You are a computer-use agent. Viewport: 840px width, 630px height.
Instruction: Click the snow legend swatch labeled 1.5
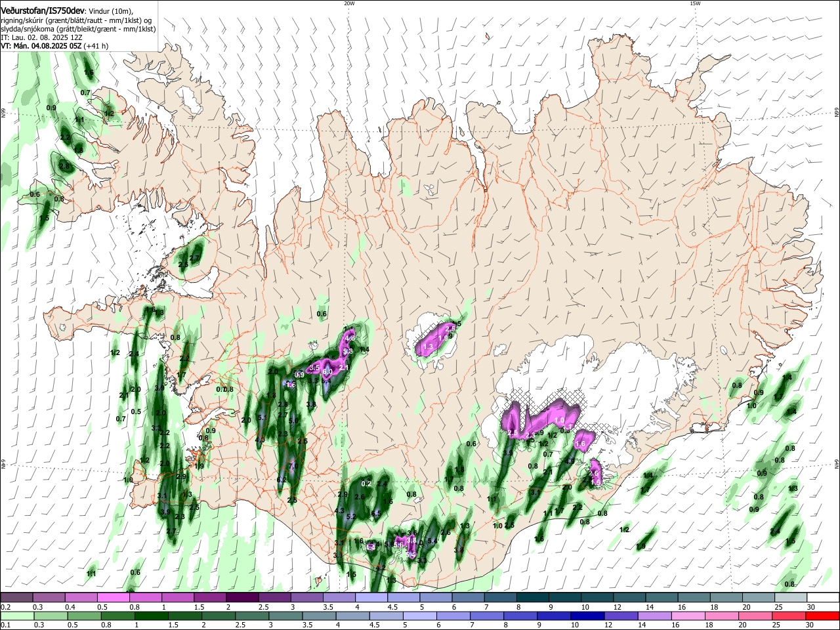coord(210,597)
